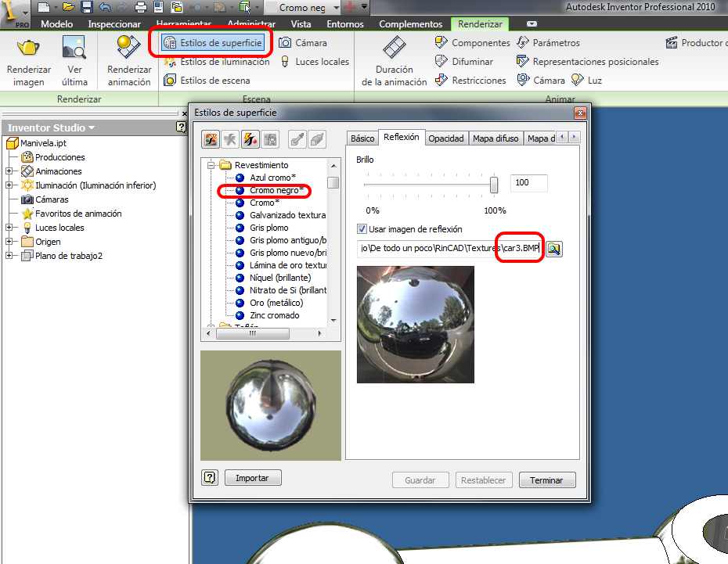
Task: Browse for reflection image file icon
Action: [x=554, y=249]
